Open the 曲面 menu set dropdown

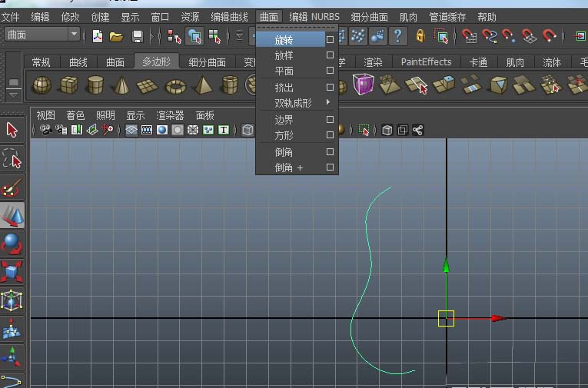(42, 35)
